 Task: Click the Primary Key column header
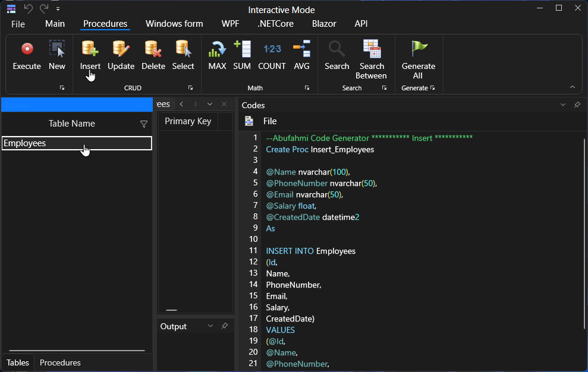point(188,121)
